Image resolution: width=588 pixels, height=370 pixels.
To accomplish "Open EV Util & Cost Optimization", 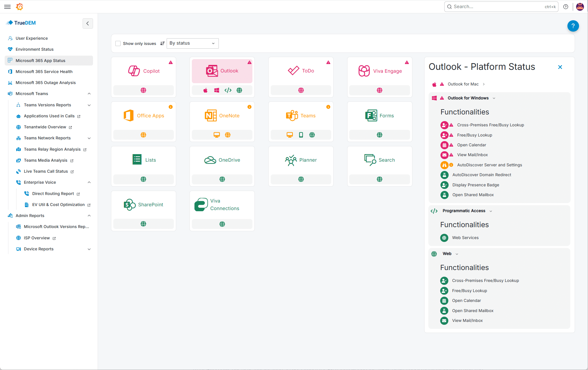I will [x=58, y=205].
